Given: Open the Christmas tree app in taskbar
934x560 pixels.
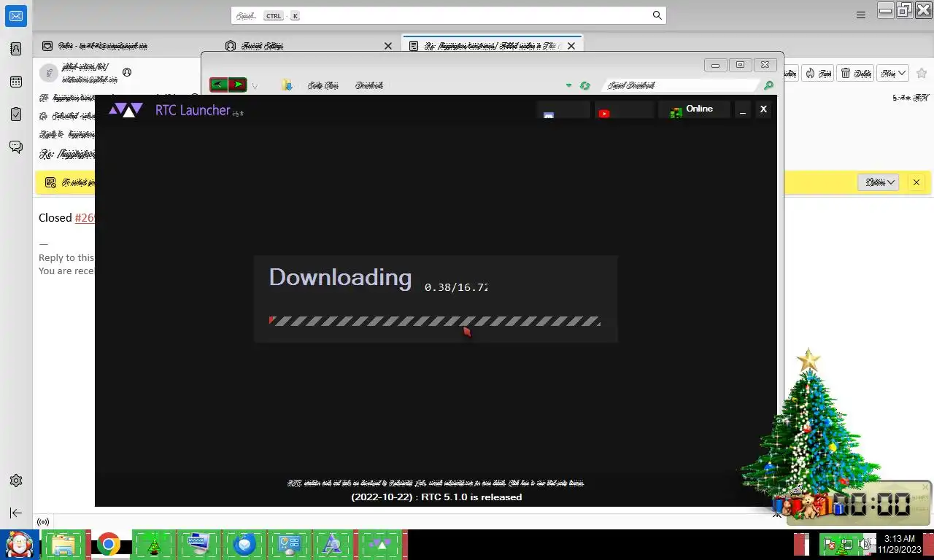Looking at the screenshot, I should point(154,545).
